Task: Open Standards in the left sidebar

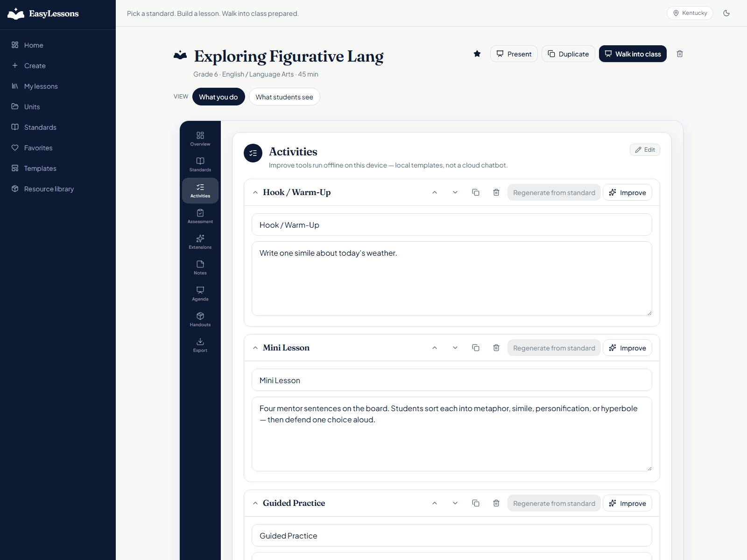Action: (x=58, y=127)
